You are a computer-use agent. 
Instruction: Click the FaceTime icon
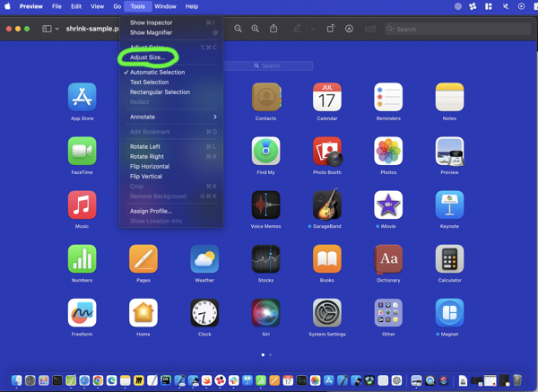point(82,151)
